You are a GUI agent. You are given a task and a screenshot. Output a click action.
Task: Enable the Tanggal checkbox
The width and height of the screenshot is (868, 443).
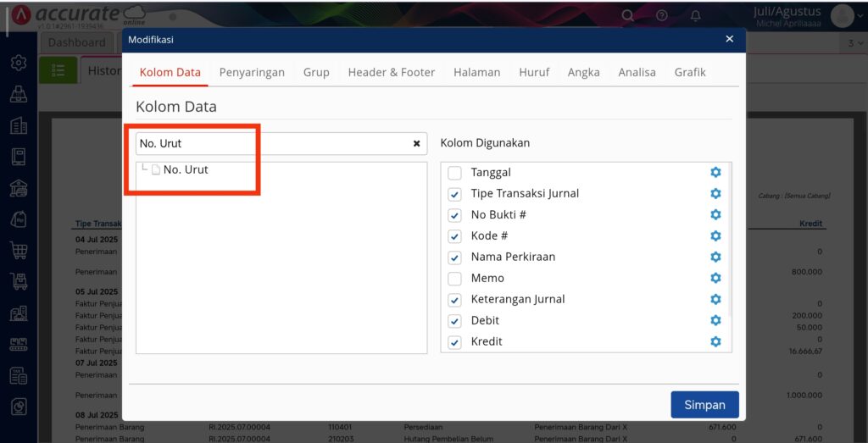coord(454,173)
